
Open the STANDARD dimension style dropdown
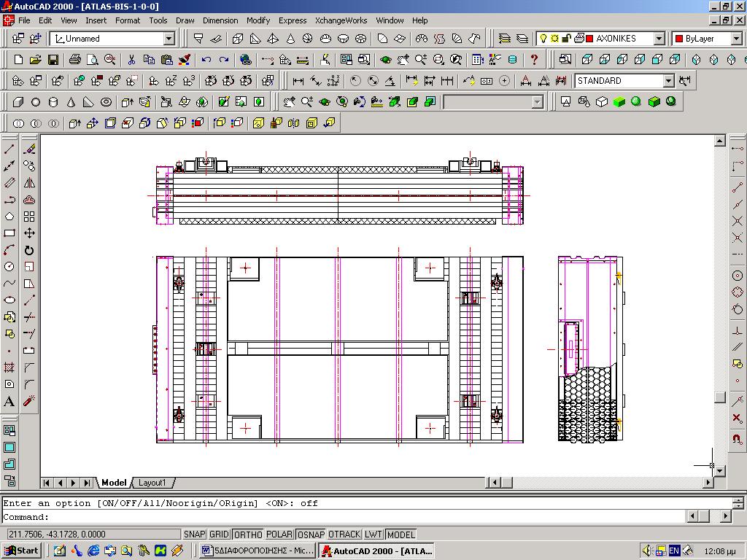669,81
